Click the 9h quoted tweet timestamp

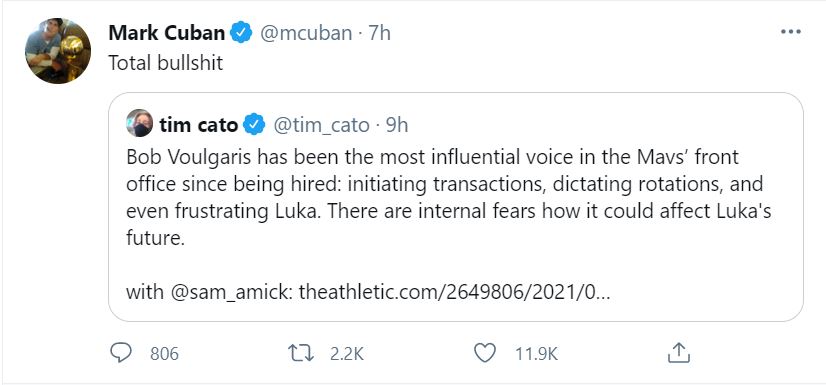point(397,125)
